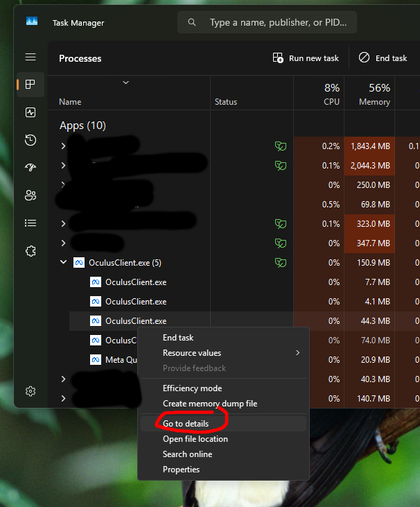The image size is (420, 507).
Task: Choose Go to details menu entry
Action: tap(186, 424)
